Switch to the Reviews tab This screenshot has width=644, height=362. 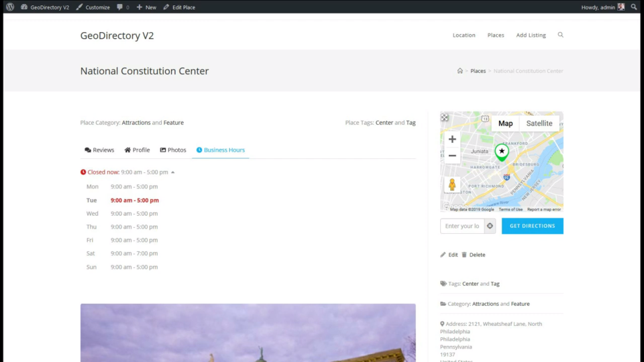tap(99, 149)
